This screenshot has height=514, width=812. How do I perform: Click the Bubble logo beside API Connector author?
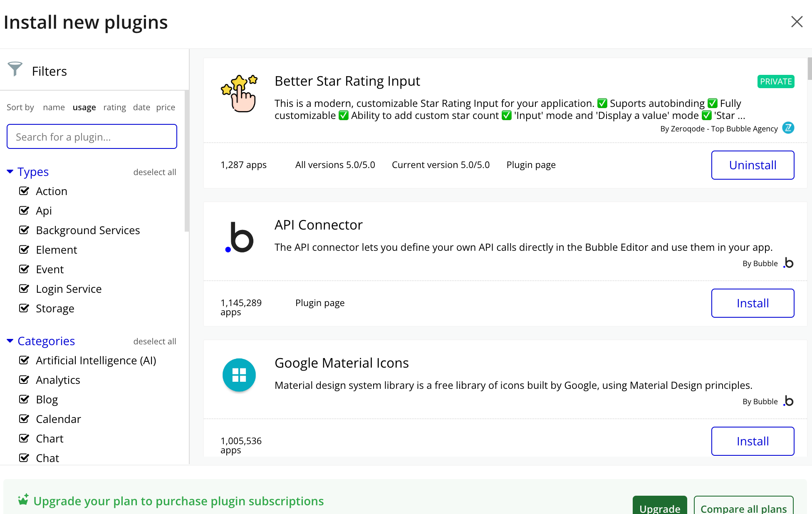pyautogui.click(x=788, y=263)
